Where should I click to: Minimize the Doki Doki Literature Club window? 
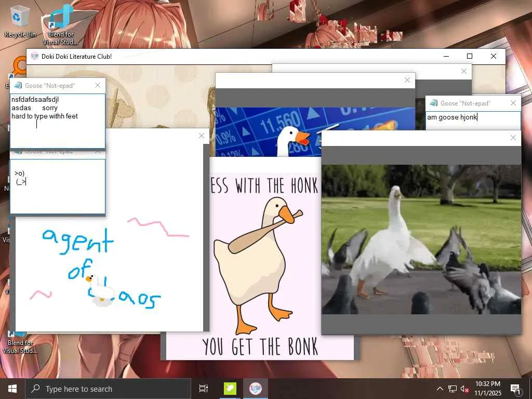point(446,56)
